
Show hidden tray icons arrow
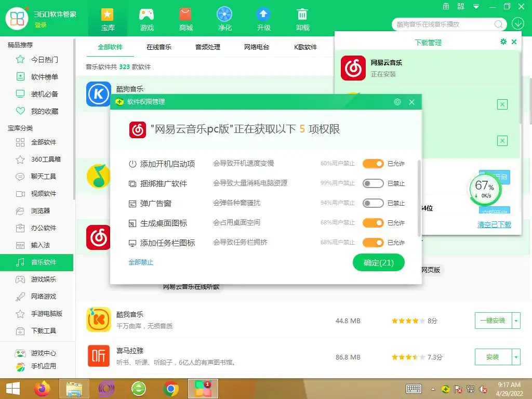[433, 389]
